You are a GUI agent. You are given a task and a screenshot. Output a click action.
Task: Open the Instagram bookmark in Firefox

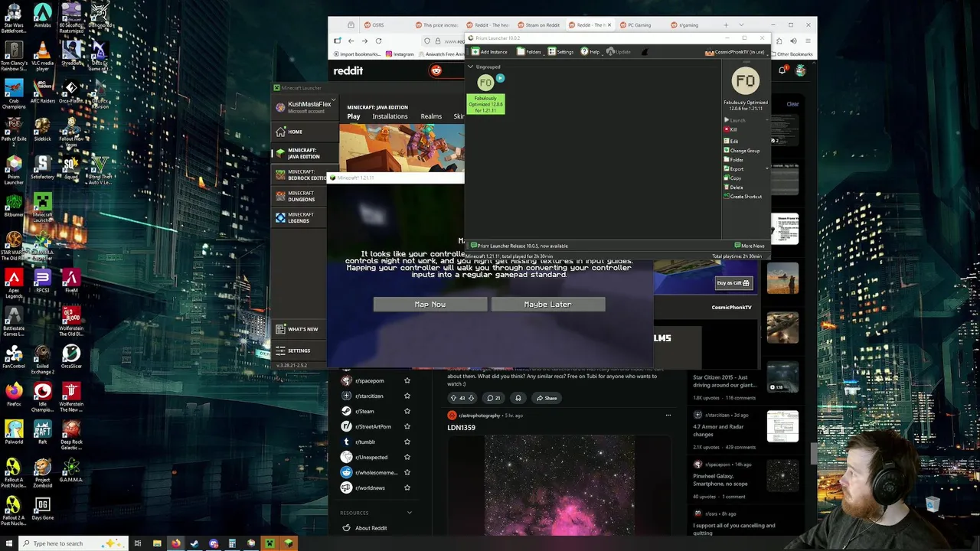[400, 54]
